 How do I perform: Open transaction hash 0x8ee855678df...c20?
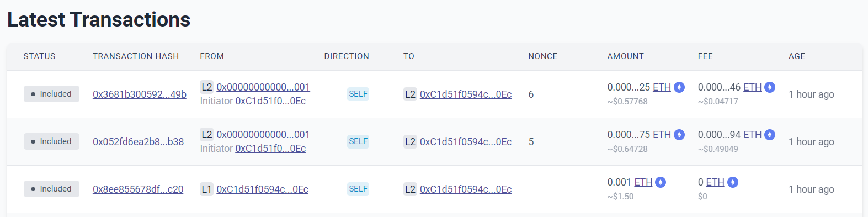[138, 189]
